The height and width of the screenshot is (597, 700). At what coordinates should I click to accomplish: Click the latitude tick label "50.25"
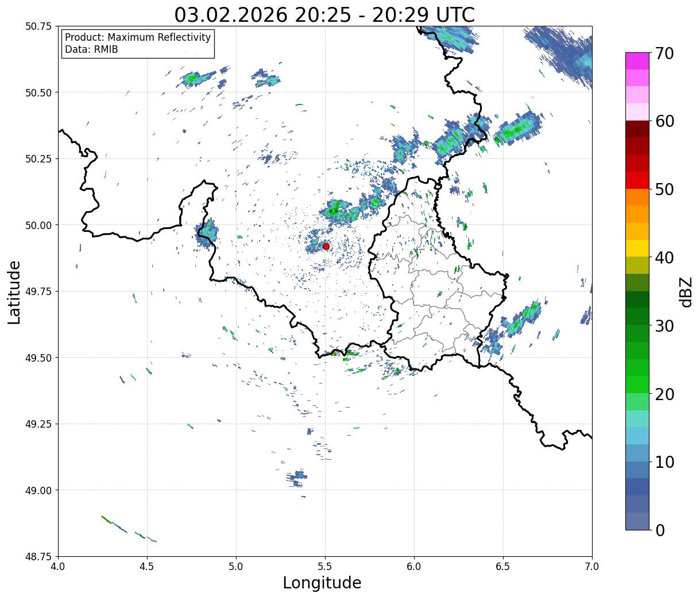pyautogui.click(x=38, y=159)
